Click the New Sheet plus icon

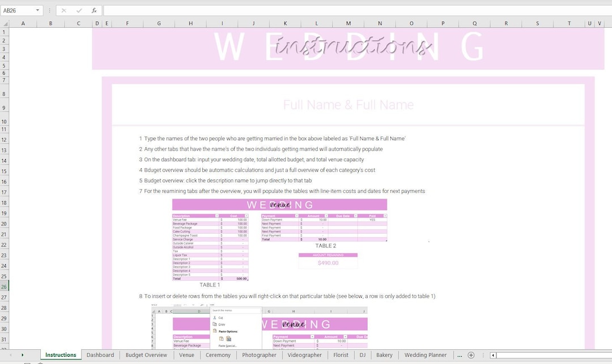tap(471, 355)
